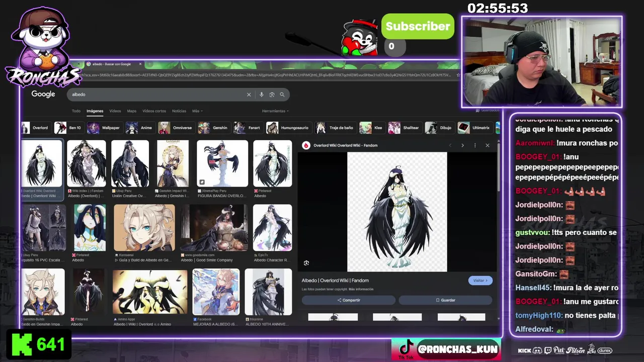644x362 pixels.
Task: Click the green Subscriber button overlay
Action: pos(418,27)
